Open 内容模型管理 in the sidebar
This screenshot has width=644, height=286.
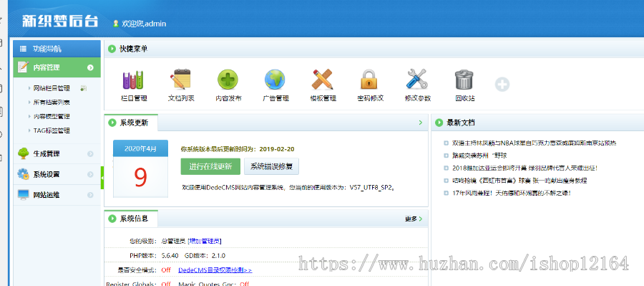(52, 116)
